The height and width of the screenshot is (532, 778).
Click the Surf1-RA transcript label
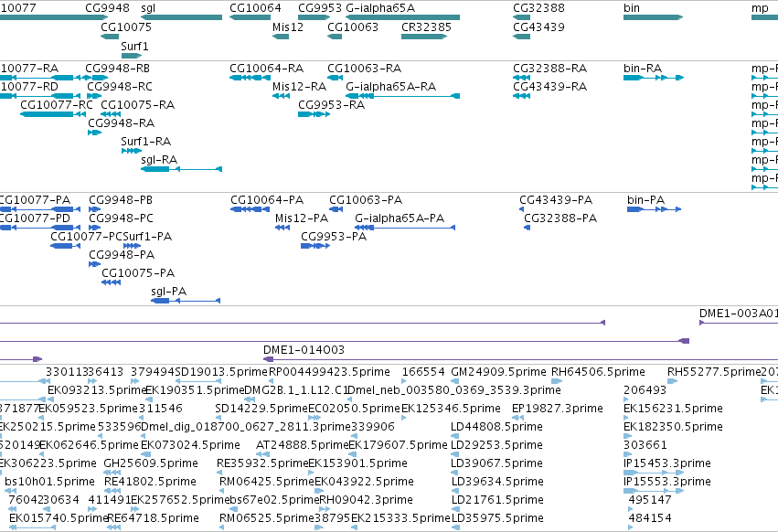[x=146, y=142]
